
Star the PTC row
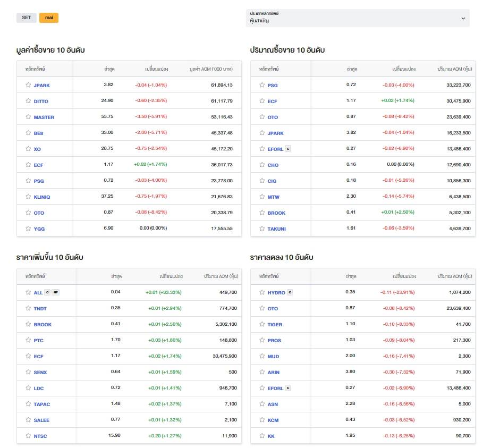pos(28,340)
